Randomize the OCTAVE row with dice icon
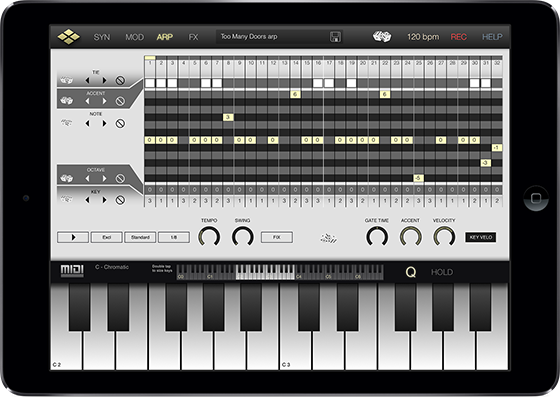 coord(66,178)
